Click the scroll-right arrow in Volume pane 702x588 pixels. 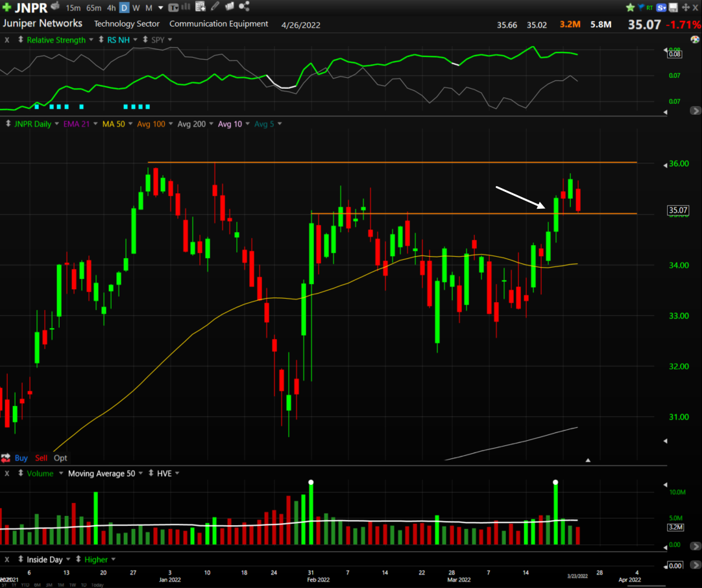[696, 546]
